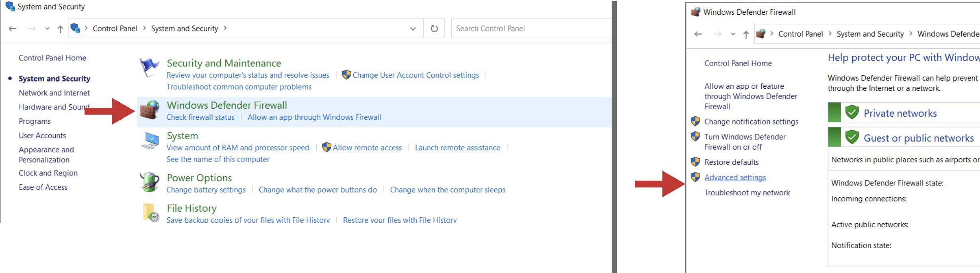
Task: Go up one level in left window
Action: click(60, 29)
